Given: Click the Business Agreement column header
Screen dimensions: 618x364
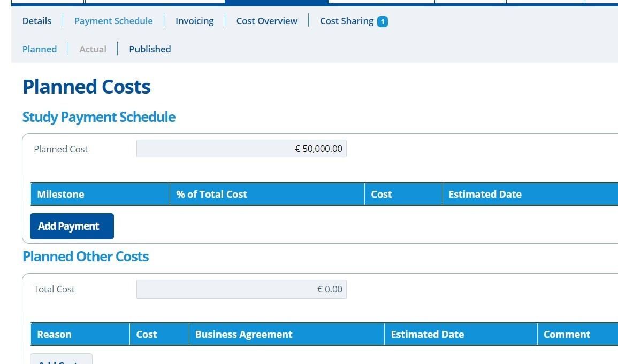Looking at the screenshot, I should (x=243, y=334).
